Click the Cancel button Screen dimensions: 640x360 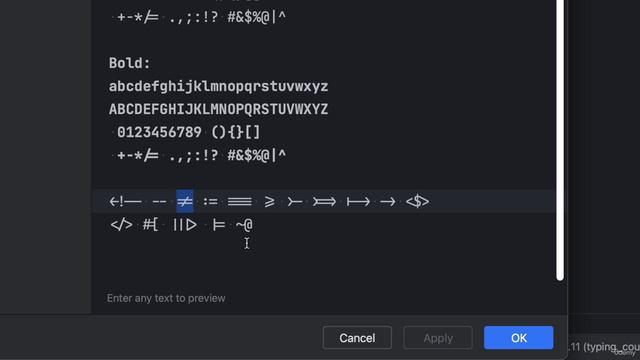point(357,338)
